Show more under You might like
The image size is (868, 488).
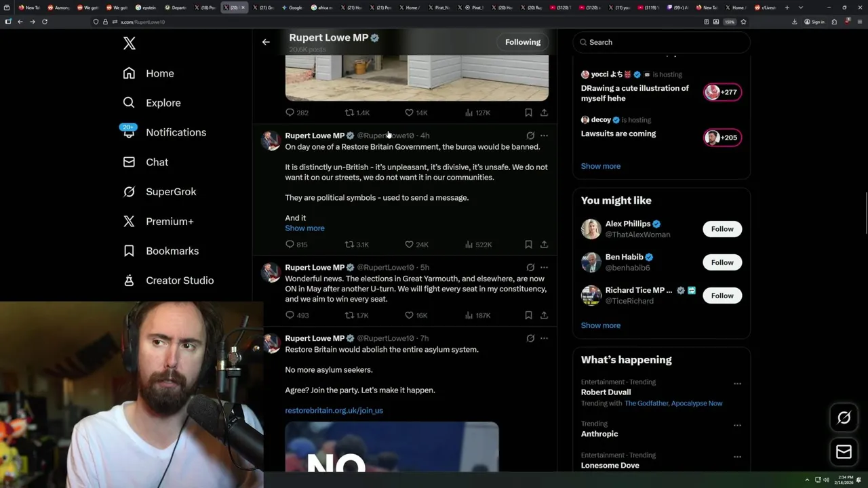coord(600,325)
